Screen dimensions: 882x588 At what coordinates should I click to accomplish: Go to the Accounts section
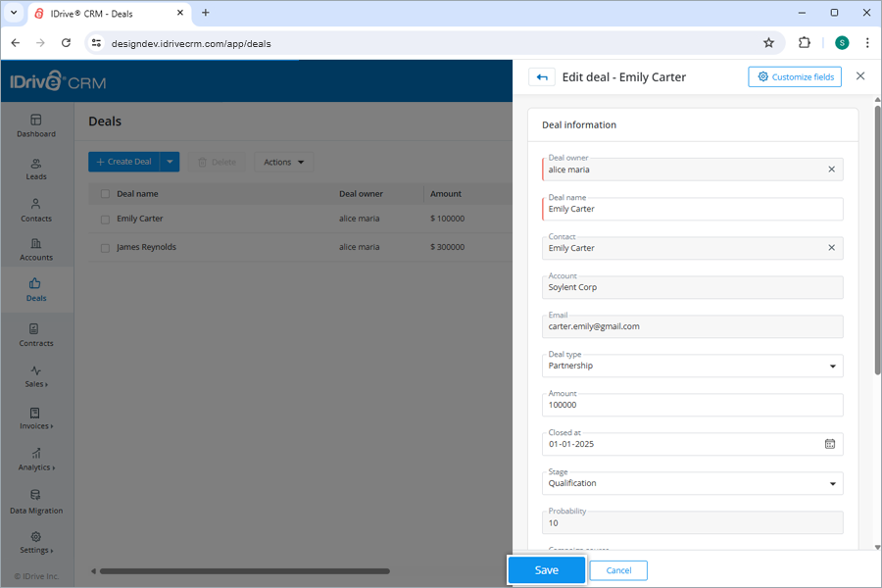coord(36,250)
